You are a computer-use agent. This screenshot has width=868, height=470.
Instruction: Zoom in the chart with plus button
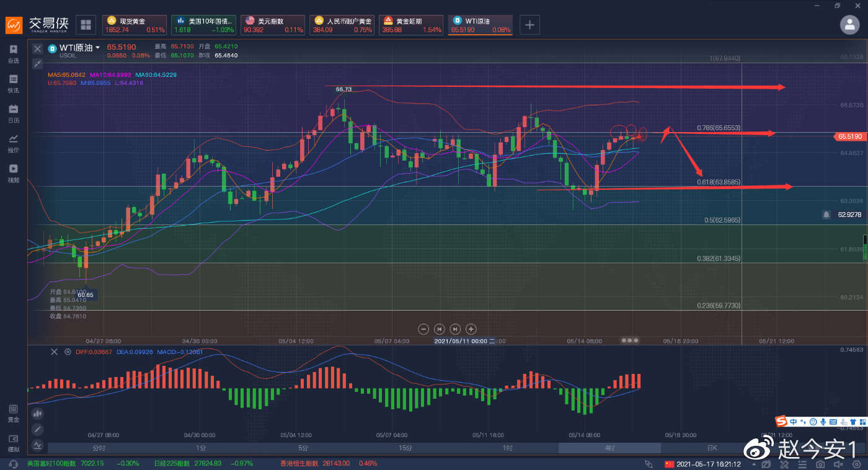point(471,329)
